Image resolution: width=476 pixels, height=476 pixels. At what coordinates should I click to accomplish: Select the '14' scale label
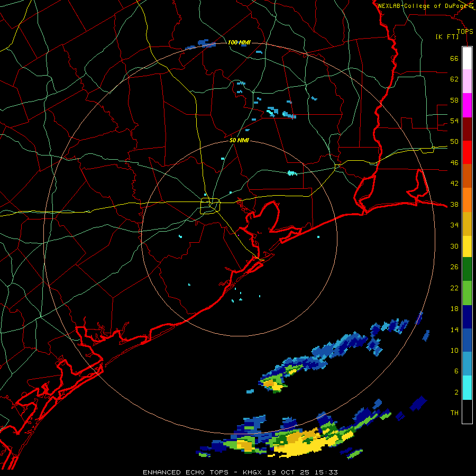click(x=454, y=329)
